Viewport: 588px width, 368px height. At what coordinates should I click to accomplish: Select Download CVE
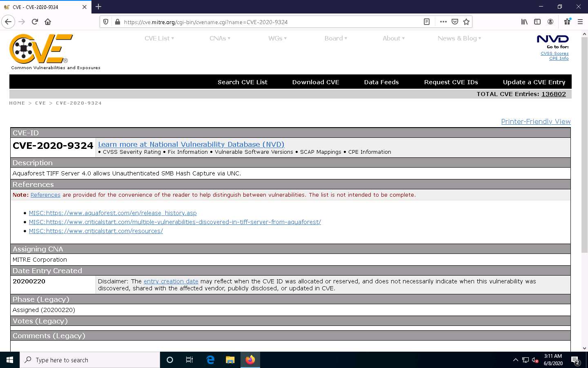click(316, 82)
